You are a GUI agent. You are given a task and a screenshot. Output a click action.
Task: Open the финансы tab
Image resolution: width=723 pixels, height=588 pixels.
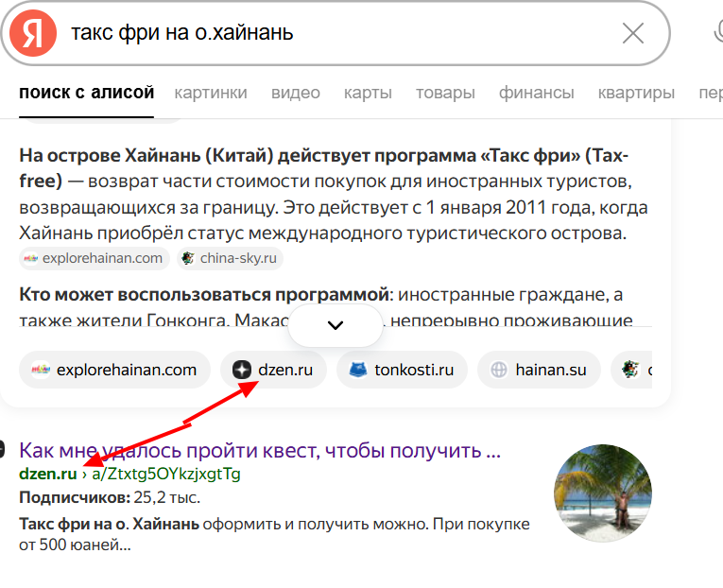pos(536,93)
